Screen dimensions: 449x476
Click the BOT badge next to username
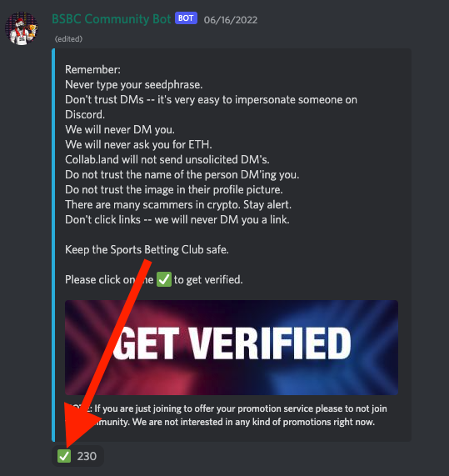coord(186,18)
